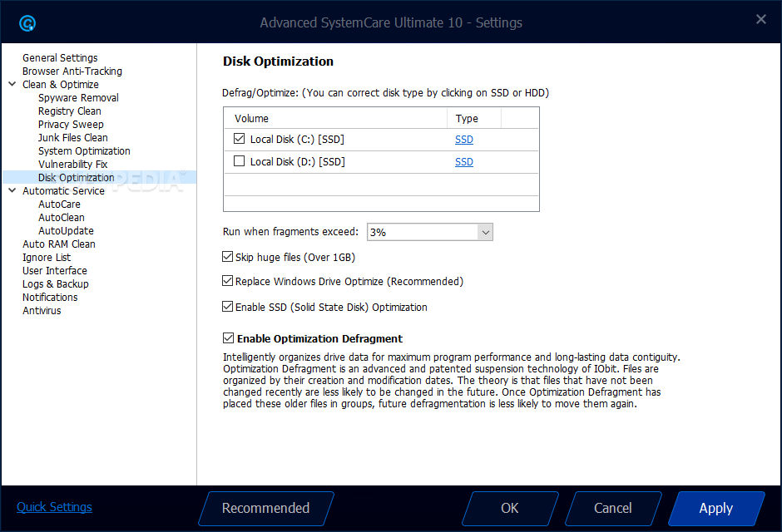Screen dimensions: 782x532
Task: Open Junk Files Clean settings
Action: pos(73,137)
